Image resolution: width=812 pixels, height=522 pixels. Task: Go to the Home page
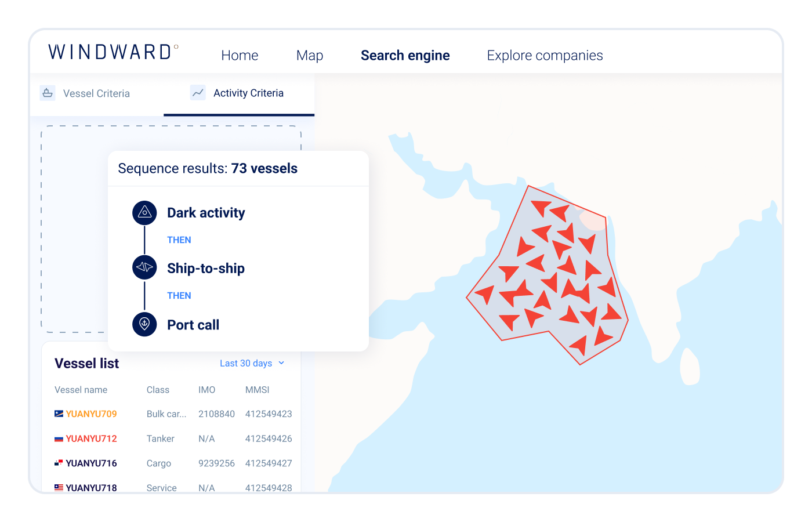(240, 56)
